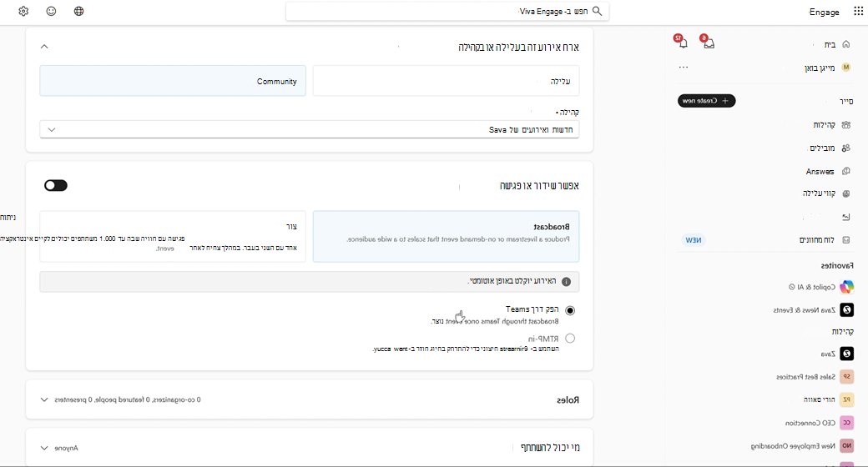Image resolution: width=868 pixels, height=467 pixels.
Task: Click the Favorites section heading
Action: pos(837,265)
